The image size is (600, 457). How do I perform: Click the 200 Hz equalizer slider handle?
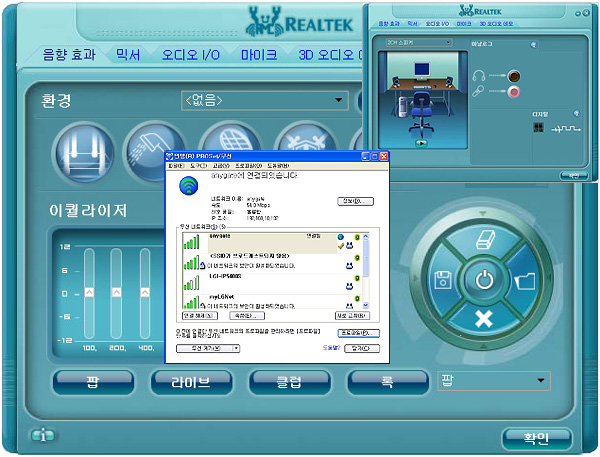[116, 292]
